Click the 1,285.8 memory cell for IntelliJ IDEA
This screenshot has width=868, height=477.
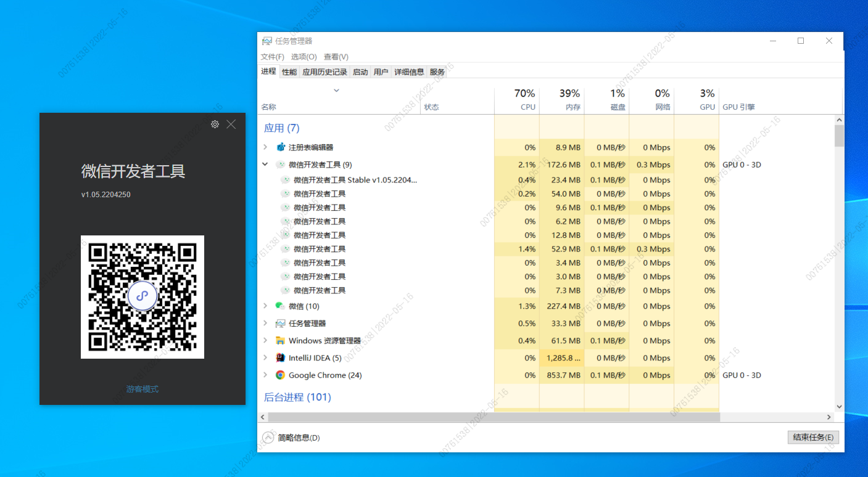click(x=562, y=358)
